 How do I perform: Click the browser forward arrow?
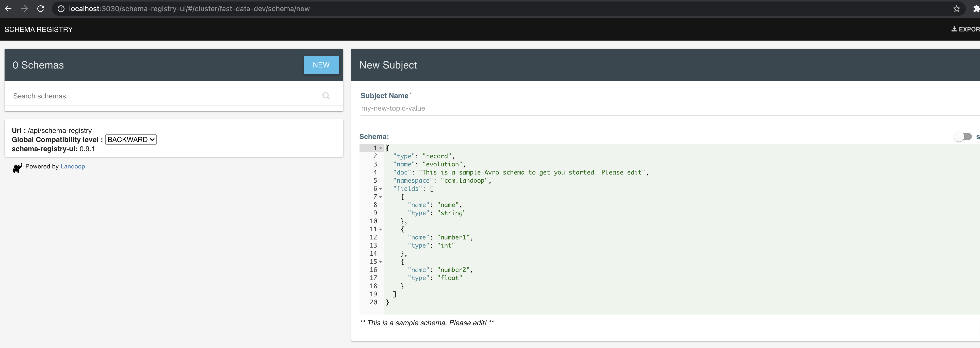[x=24, y=8]
